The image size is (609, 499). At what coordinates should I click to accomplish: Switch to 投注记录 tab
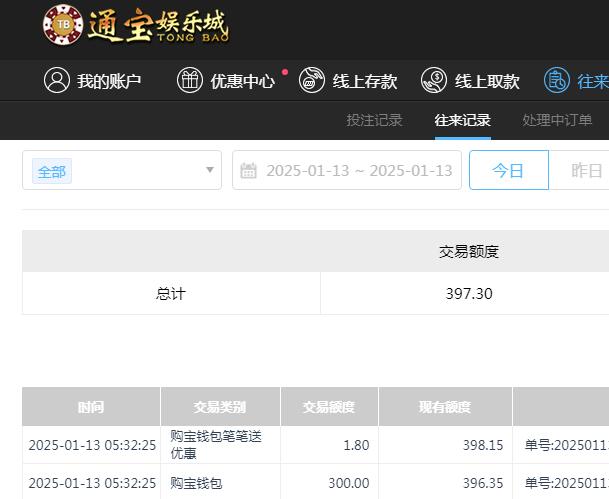pos(374,120)
